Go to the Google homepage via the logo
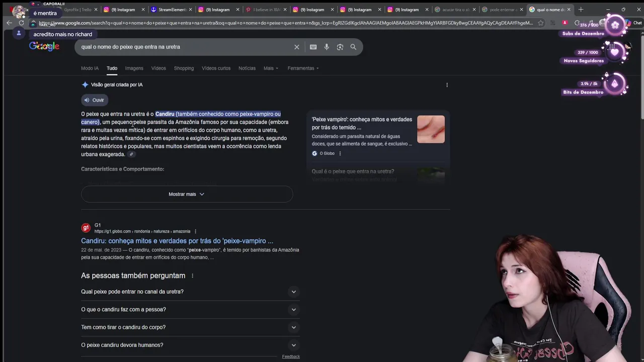644x362 pixels. [x=44, y=46]
